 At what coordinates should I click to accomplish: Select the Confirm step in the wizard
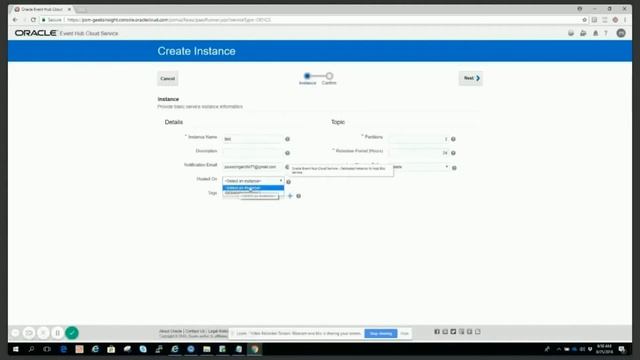tap(329, 76)
